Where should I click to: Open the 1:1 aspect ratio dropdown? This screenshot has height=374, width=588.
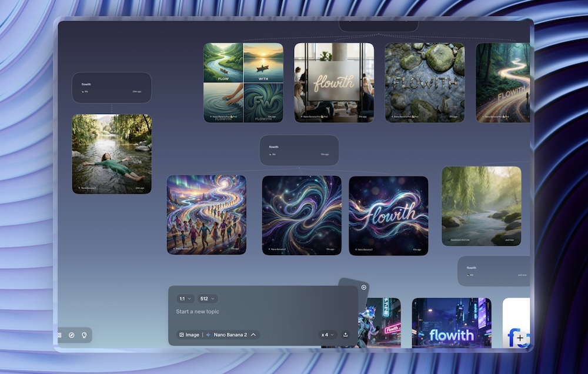click(185, 299)
